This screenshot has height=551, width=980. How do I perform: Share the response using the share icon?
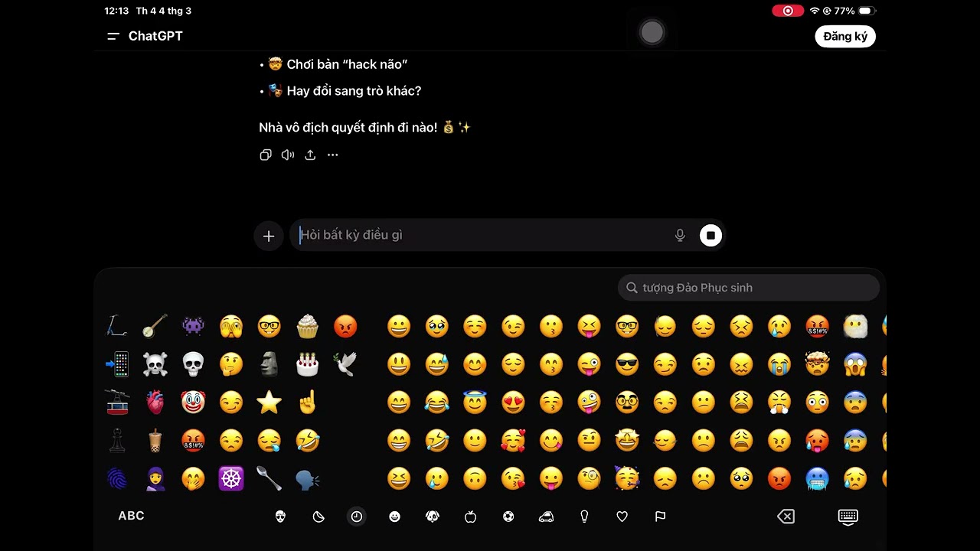click(x=310, y=155)
